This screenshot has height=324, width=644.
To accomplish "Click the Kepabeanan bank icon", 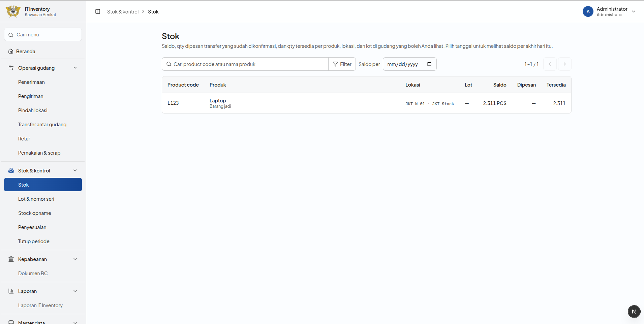I will 11,259.
